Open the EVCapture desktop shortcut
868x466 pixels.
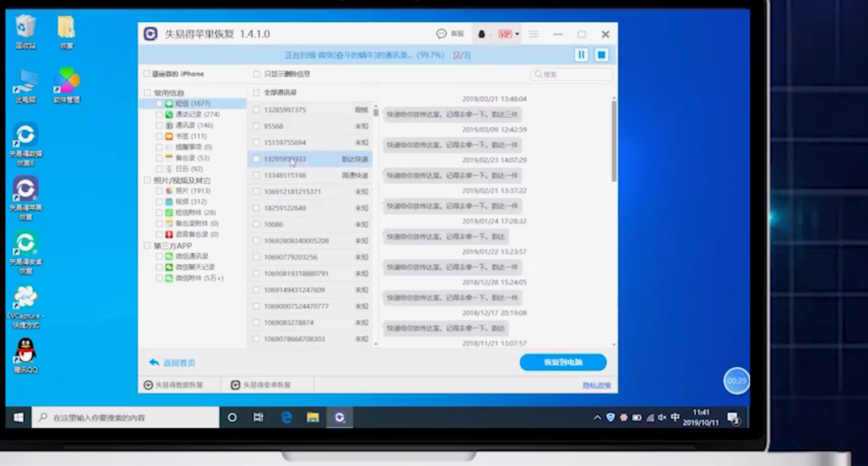click(26, 307)
